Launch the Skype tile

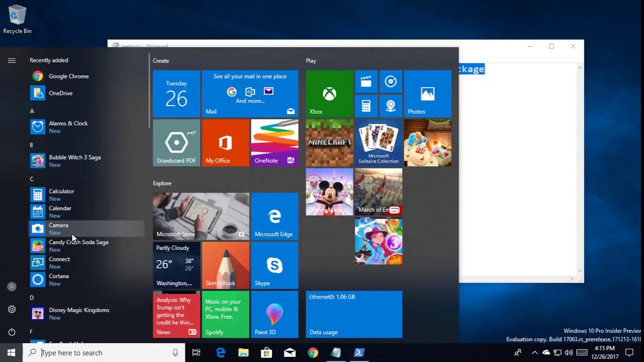[275, 265]
